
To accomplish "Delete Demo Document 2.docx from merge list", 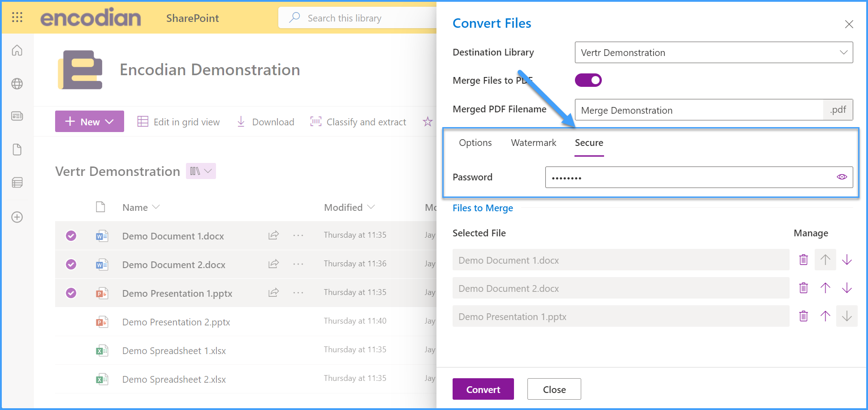I will 803,288.
